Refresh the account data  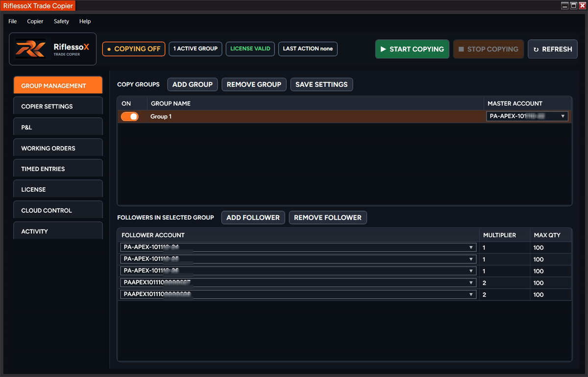[553, 49]
